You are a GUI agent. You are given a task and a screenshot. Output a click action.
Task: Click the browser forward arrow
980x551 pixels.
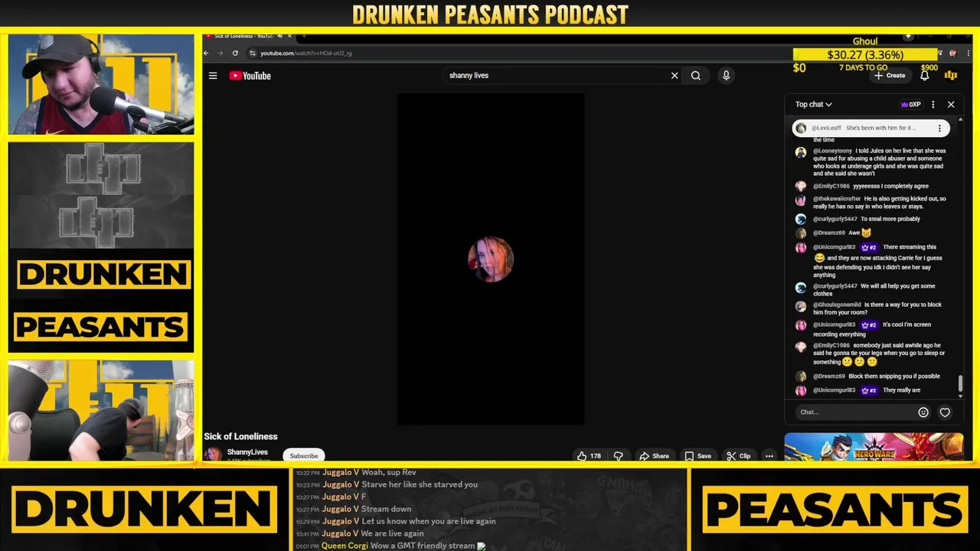pyautogui.click(x=220, y=53)
